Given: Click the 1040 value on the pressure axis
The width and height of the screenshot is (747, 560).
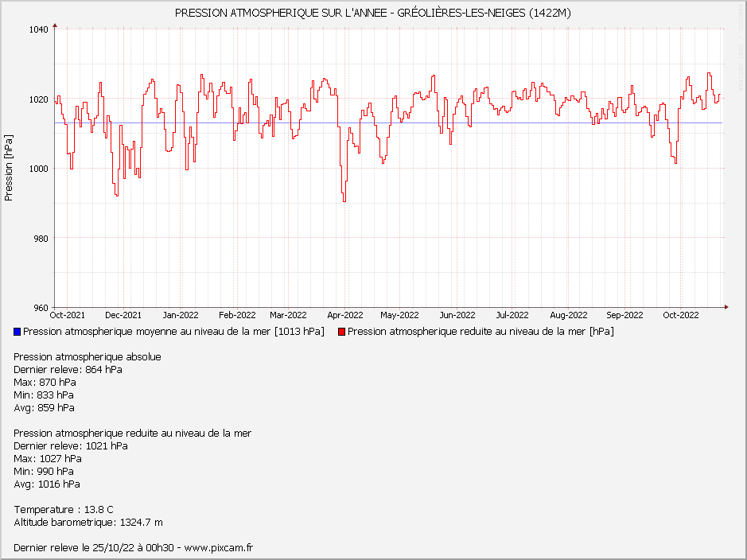Looking at the screenshot, I should (x=39, y=29).
